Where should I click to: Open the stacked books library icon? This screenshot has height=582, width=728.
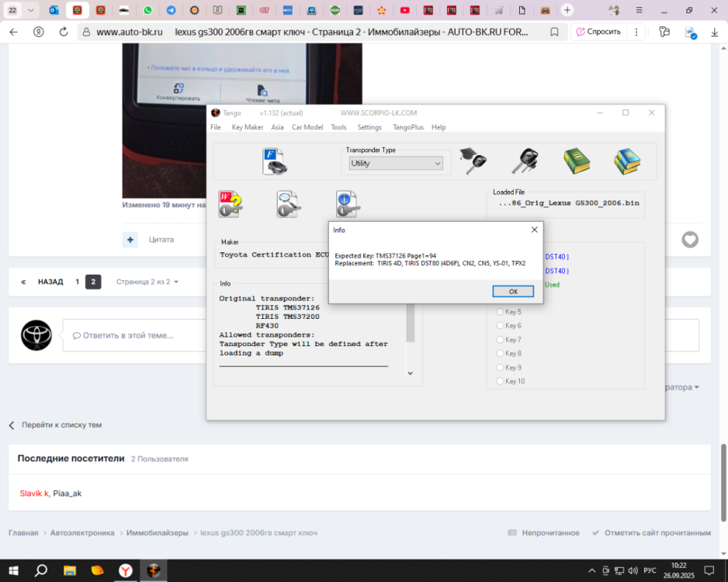click(x=627, y=161)
